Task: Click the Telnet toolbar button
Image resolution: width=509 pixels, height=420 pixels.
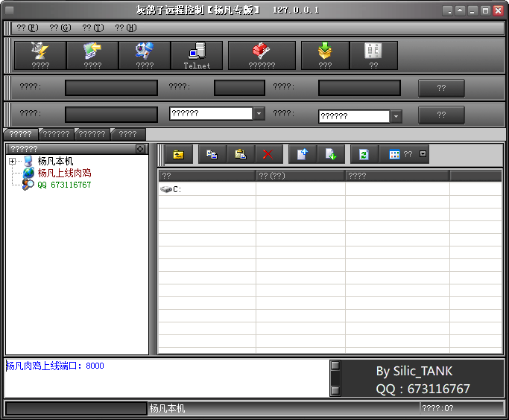Action: [197, 55]
